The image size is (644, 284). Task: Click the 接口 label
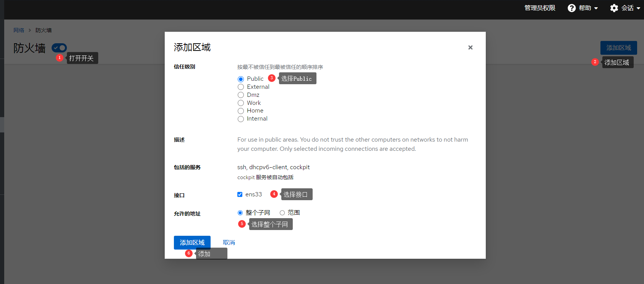[179, 195]
